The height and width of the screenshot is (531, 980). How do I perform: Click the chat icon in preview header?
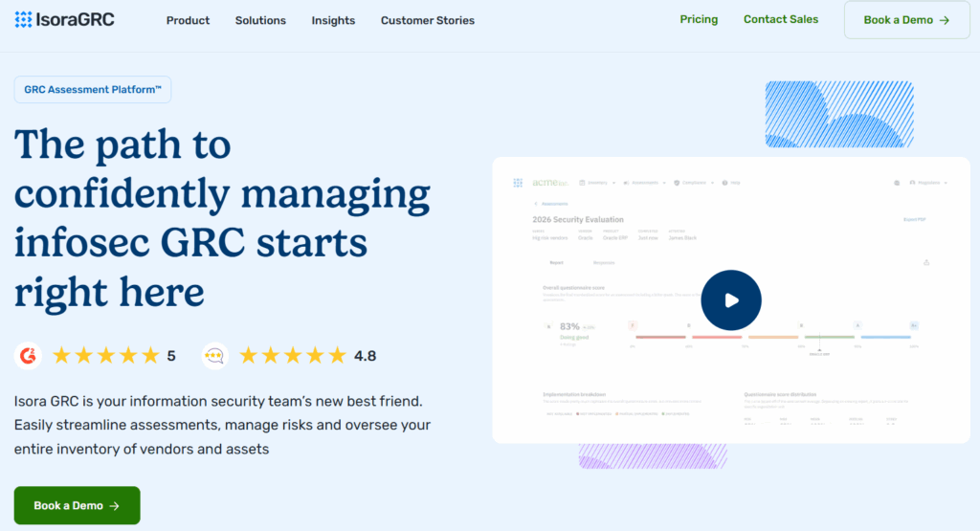(896, 182)
